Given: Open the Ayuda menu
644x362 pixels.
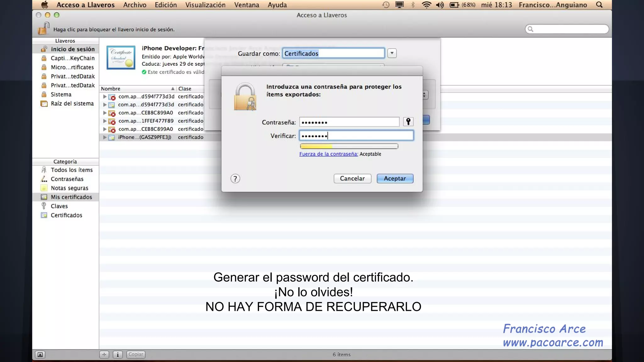Looking at the screenshot, I should [x=277, y=5].
